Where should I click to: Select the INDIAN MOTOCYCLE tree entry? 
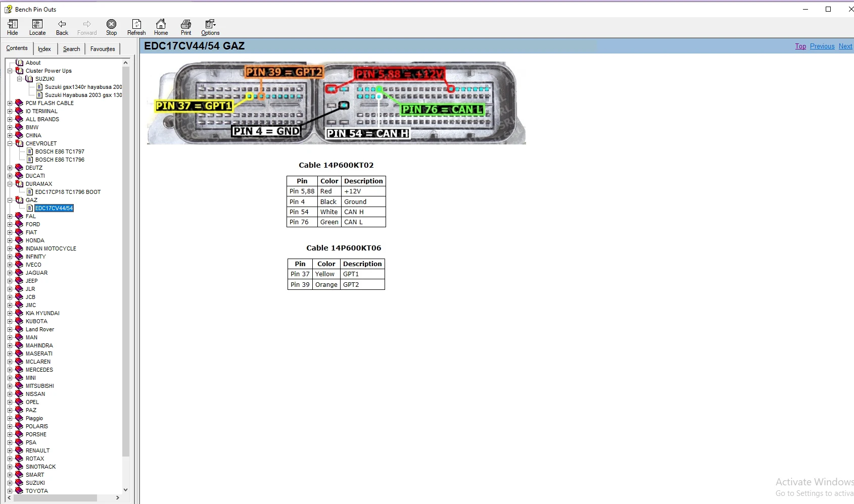click(x=51, y=248)
